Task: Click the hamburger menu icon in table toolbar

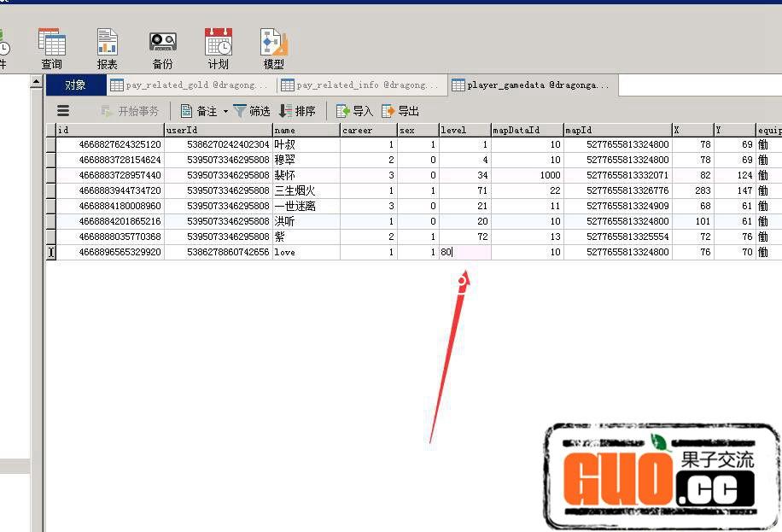Action: (x=63, y=111)
